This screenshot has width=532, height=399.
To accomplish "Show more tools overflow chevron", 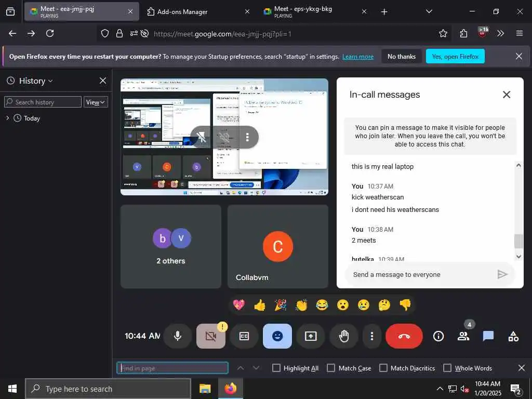I will (x=500, y=33).
